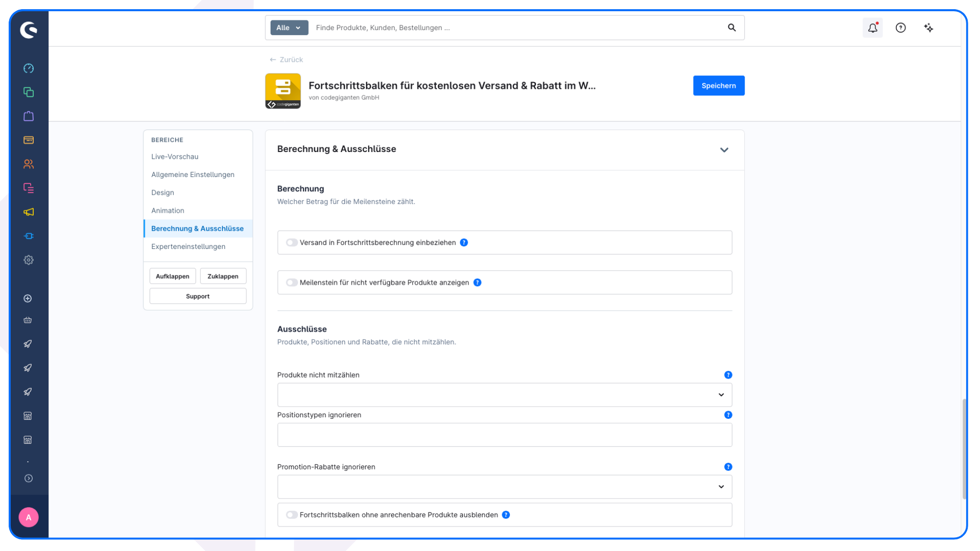
Task: Show help for Positionstypen ignorieren
Action: click(728, 415)
